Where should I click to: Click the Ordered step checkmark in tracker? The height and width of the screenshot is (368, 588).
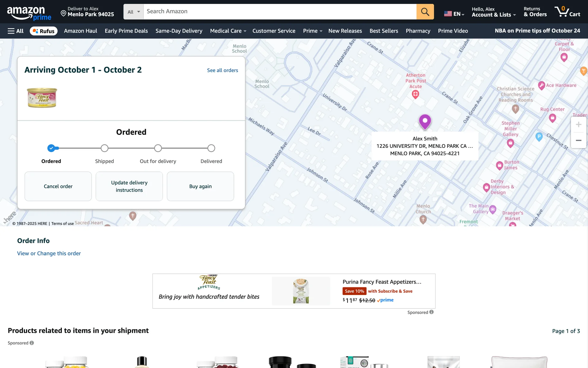click(x=51, y=148)
